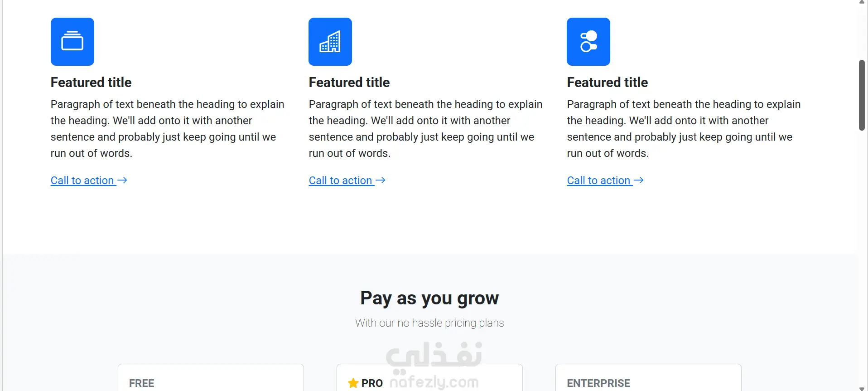This screenshot has height=391, width=868.
Task: Click the stacked collection icon tile
Action: (72, 42)
